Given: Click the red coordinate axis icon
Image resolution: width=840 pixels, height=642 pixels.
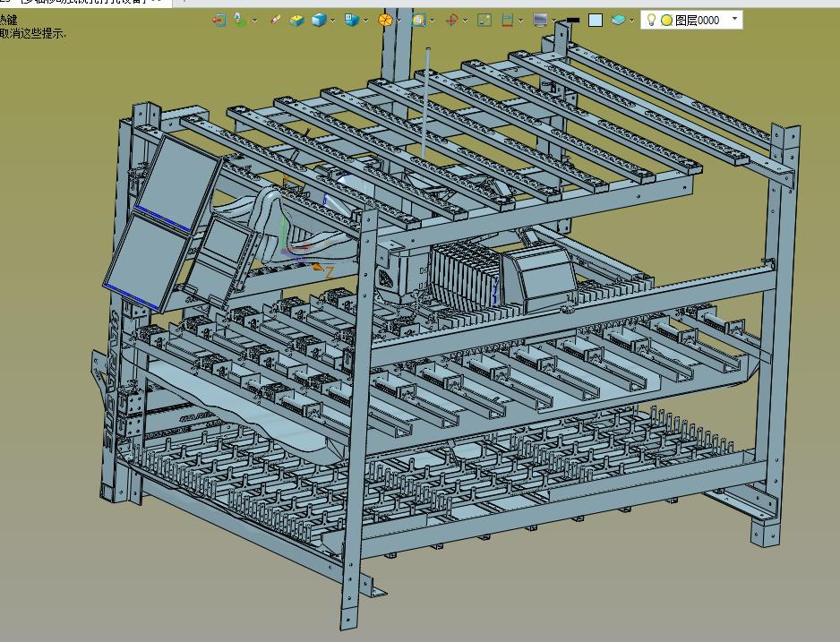Looking at the screenshot, I should coord(451,21).
